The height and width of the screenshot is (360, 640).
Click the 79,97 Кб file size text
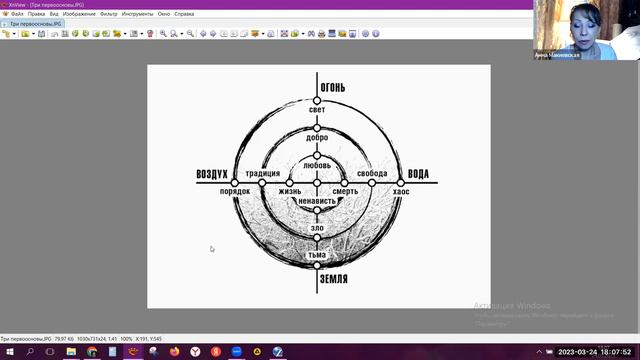[64, 339]
